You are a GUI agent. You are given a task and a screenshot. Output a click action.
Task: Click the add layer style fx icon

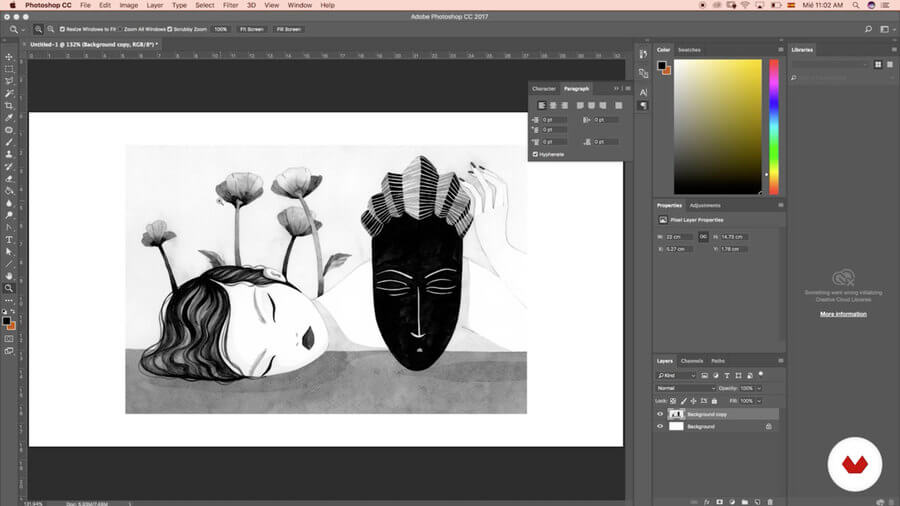[706, 501]
